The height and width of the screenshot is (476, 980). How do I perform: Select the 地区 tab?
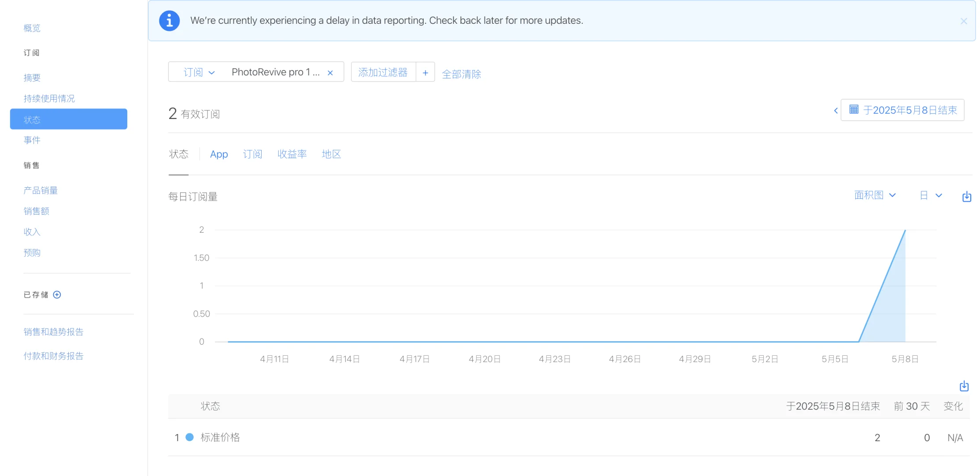pyautogui.click(x=331, y=154)
